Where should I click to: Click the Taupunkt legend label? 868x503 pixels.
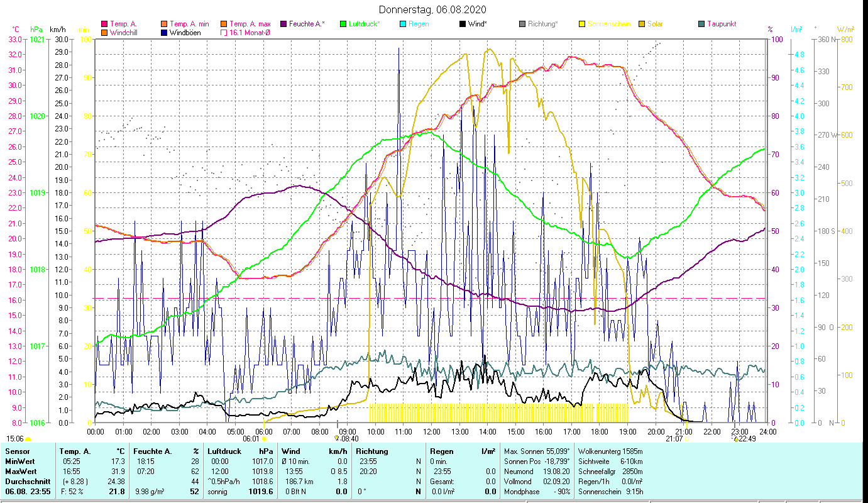(x=722, y=24)
